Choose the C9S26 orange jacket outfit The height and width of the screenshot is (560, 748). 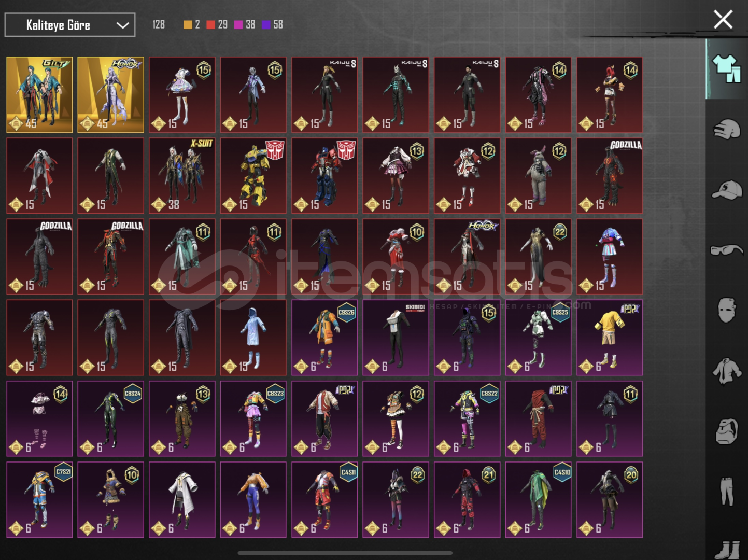pyautogui.click(x=324, y=338)
